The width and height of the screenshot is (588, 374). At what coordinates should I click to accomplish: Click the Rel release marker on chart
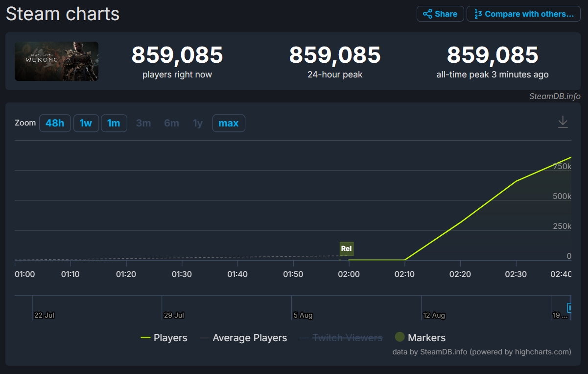point(346,249)
